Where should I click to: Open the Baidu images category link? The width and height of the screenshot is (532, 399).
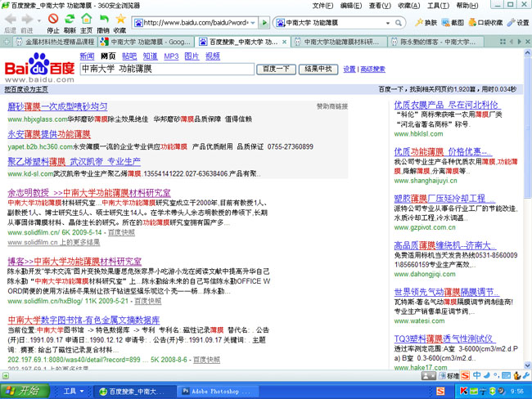click(192, 56)
